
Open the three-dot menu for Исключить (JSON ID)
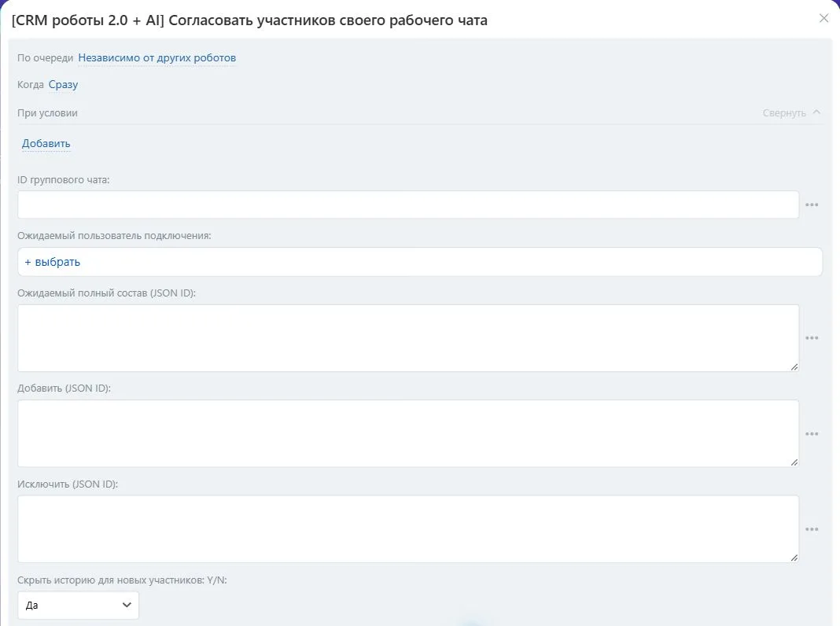(812, 529)
